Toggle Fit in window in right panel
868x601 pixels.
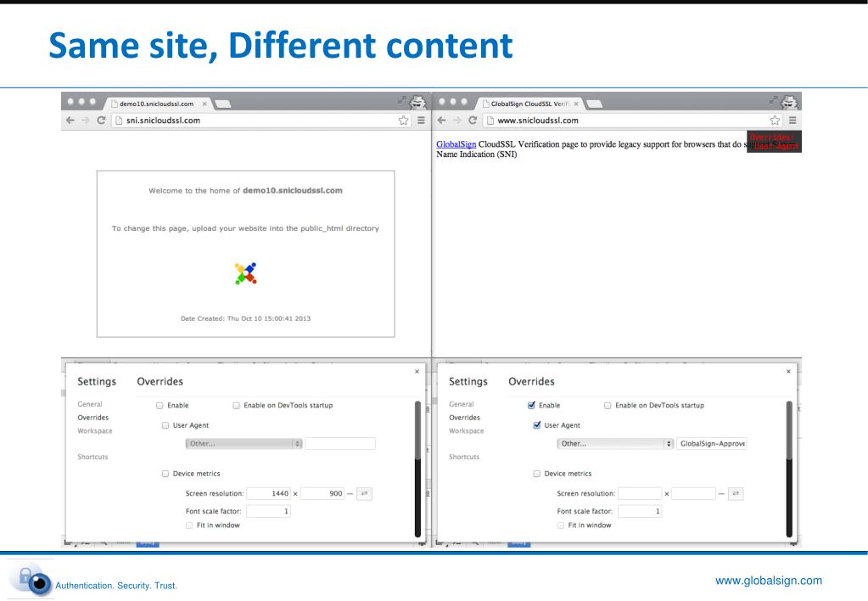pyautogui.click(x=560, y=525)
